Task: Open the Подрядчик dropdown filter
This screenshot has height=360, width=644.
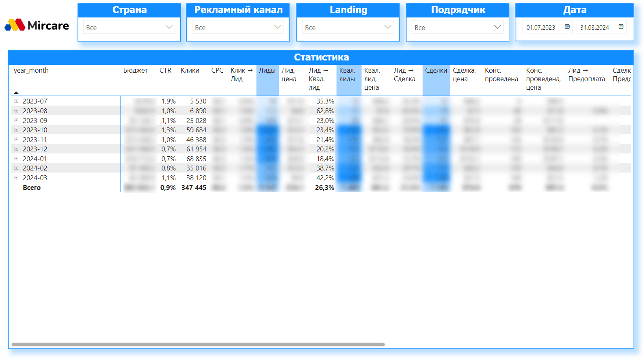Action: pyautogui.click(x=458, y=27)
